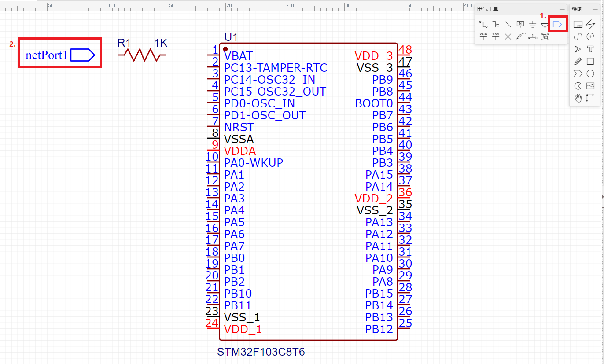Place a VCC power flag
Image resolution: width=604 pixels, height=364 pixels.
[x=482, y=36]
